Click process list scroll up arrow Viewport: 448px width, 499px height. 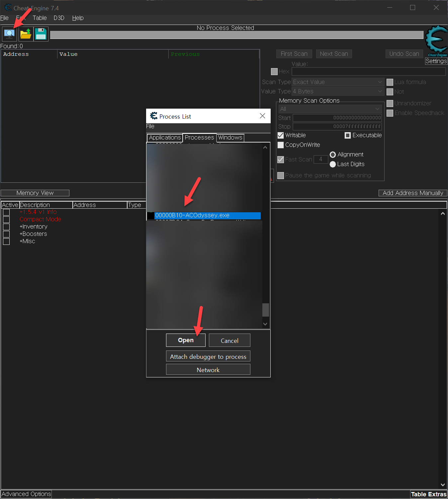pos(265,147)
